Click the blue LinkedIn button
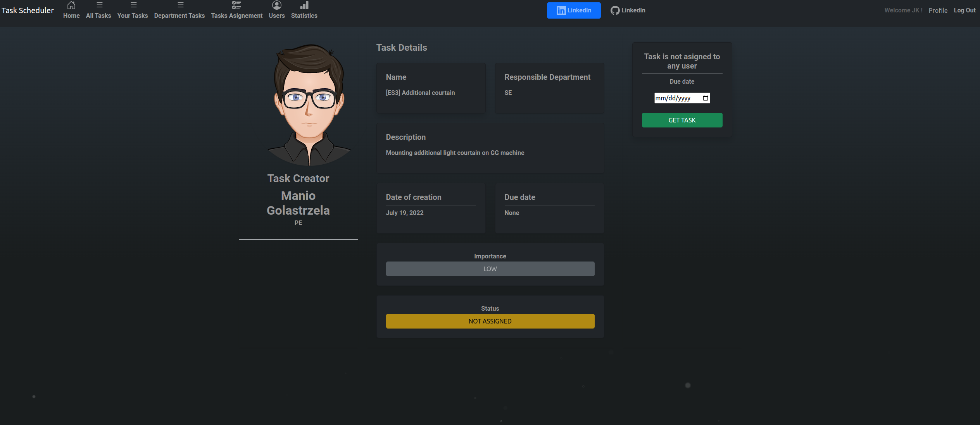This screenshot has height=425, width=980. coord(574,10)
